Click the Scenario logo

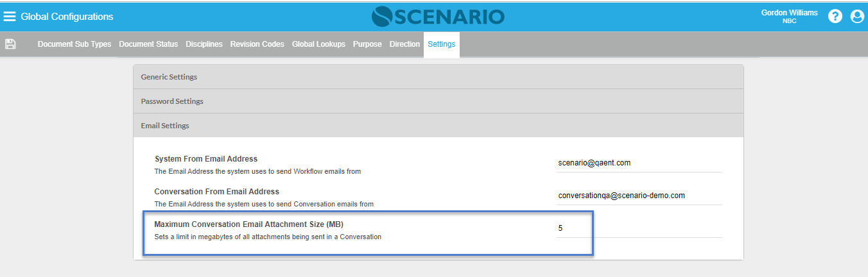[x=438, y=17]
